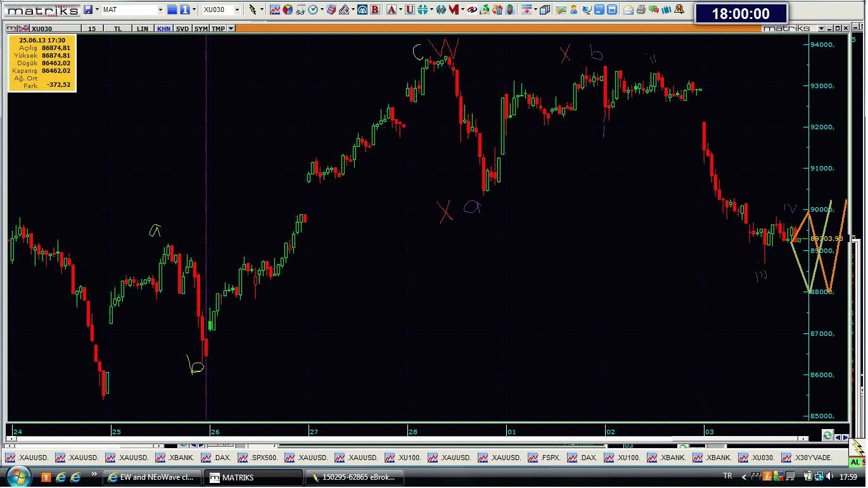The image size is (868, 488).
Task: Click the alarm bell icon
Action: point(679,10)
